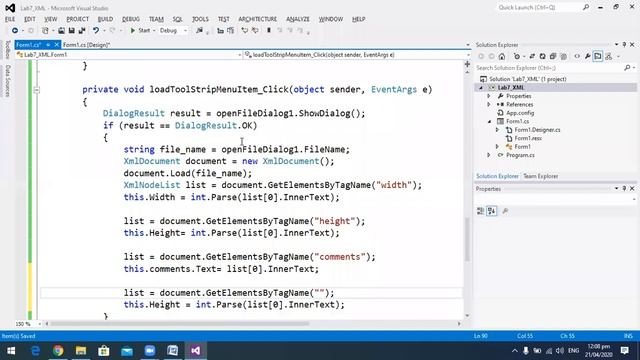640x360 pixels.
Task: Open File Explorer from the taskbar
Action: click(x=81, y=351)
